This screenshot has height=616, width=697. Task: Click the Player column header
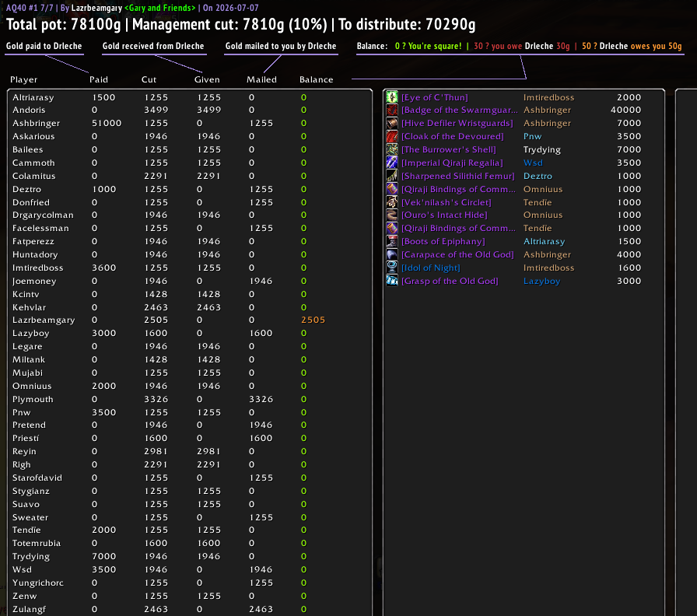pos(24,79)
